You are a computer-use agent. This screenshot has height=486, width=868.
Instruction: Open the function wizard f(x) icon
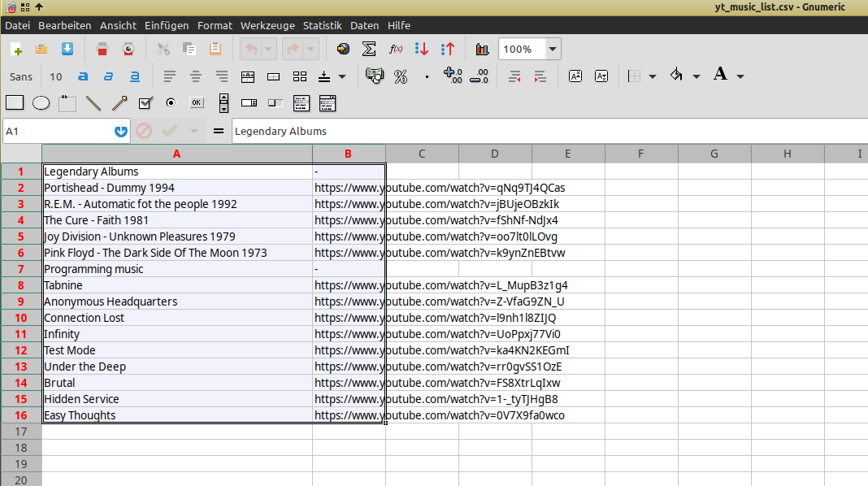396,49
